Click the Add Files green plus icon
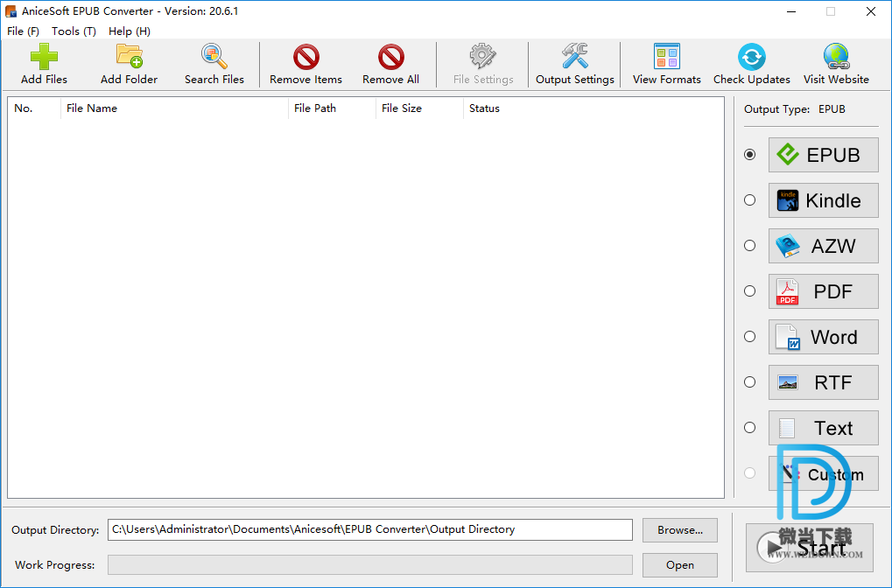 (44, 58)
